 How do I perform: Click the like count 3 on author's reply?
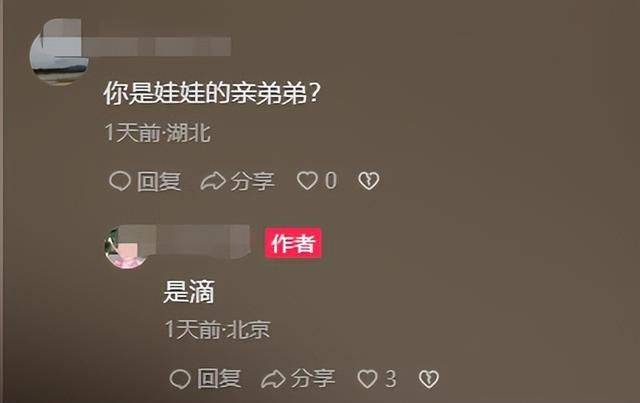391,379
